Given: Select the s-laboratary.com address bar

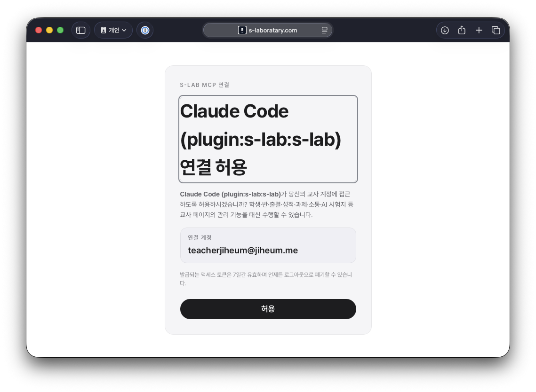Looking at the screenshot, I should pos(267,31).
